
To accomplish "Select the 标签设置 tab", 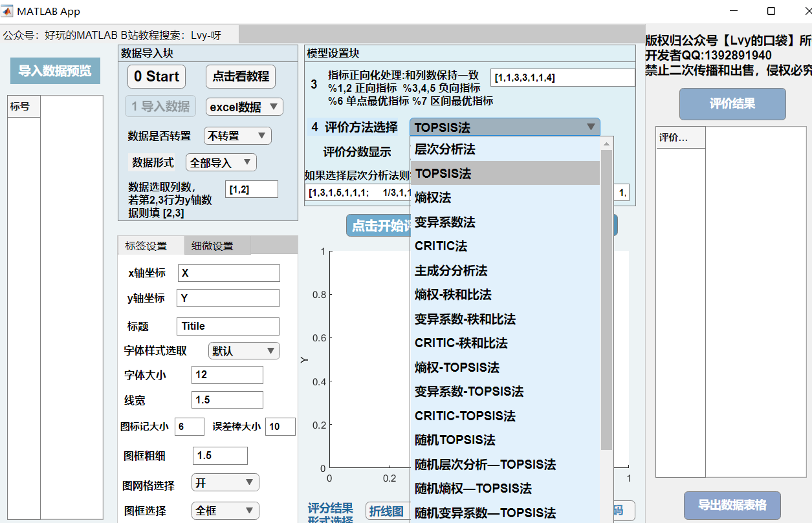I will [146, 246].
